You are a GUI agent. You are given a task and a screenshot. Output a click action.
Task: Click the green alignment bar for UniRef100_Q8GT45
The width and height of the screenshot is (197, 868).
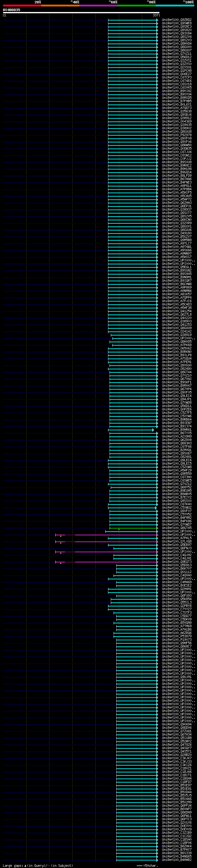click(134, 528)
